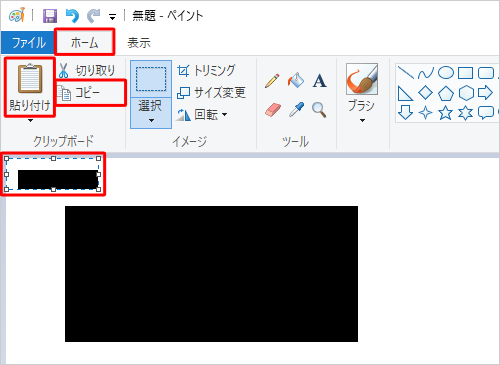Screen dimensions: 500x365
Task: Select the text tool A
Action: (319, 81)
